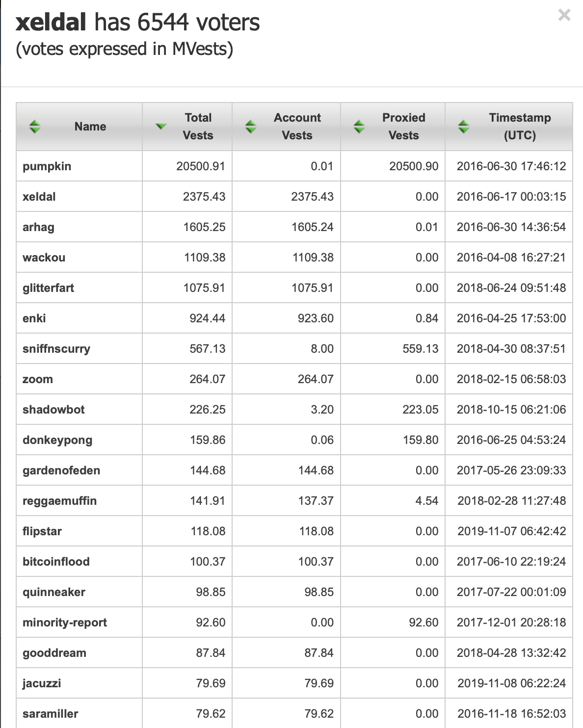Open voter xeldal in the table
This screenshot has width=583, height=728.
click(39, 197)
